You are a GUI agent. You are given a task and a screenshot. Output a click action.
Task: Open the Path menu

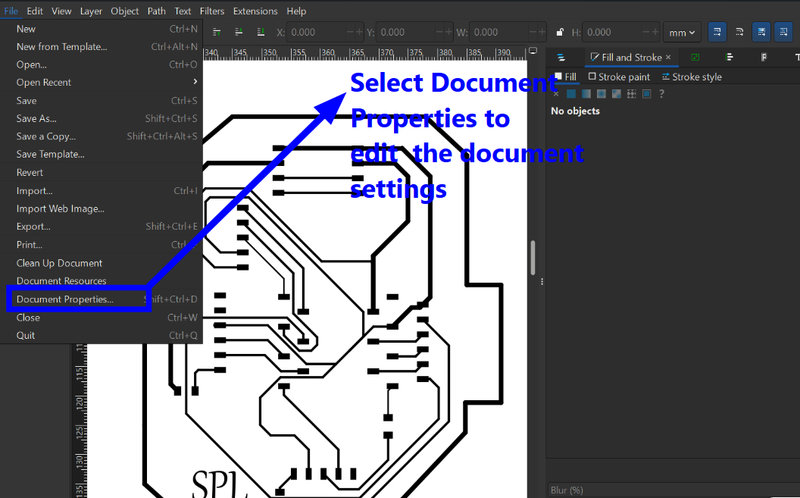click(x=156, y=11)
